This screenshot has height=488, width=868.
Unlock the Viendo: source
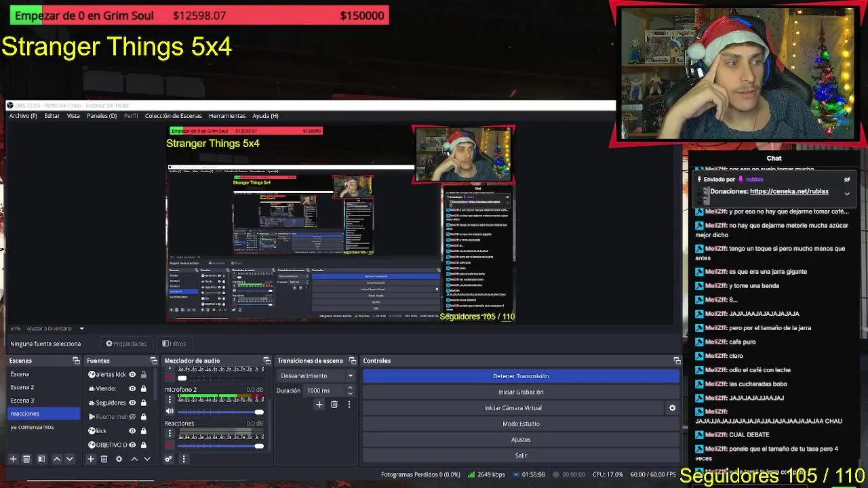(143, 388)
